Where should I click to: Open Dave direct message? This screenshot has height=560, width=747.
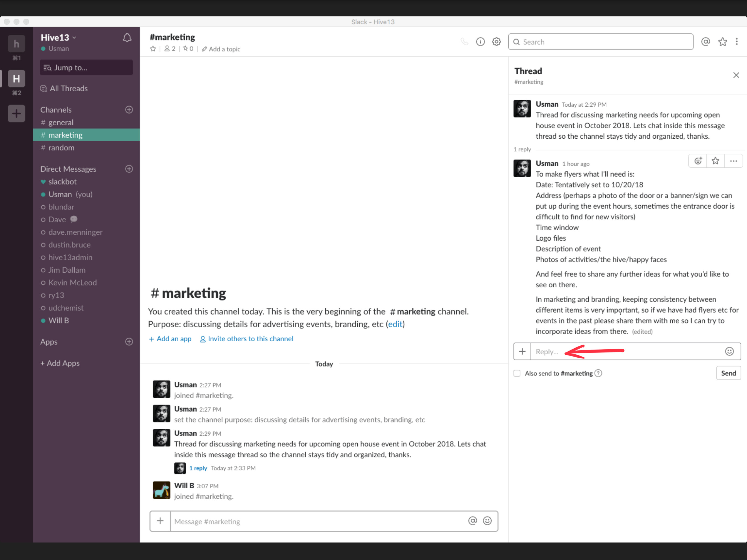pos(86,220)
